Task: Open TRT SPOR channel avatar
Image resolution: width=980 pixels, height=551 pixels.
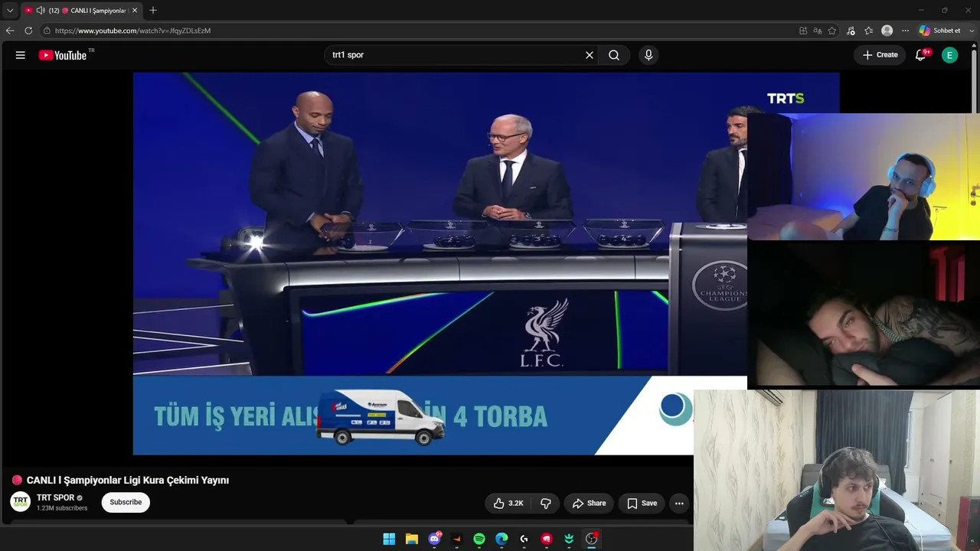Action: (x=21, y=502)
